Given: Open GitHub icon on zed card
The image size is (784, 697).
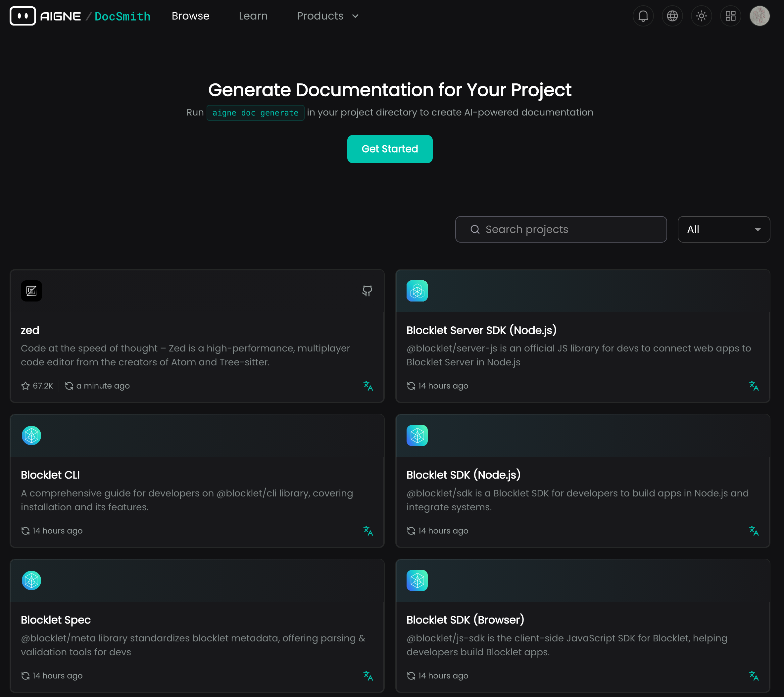Looking at the screenshot, I should click(367, 291).
